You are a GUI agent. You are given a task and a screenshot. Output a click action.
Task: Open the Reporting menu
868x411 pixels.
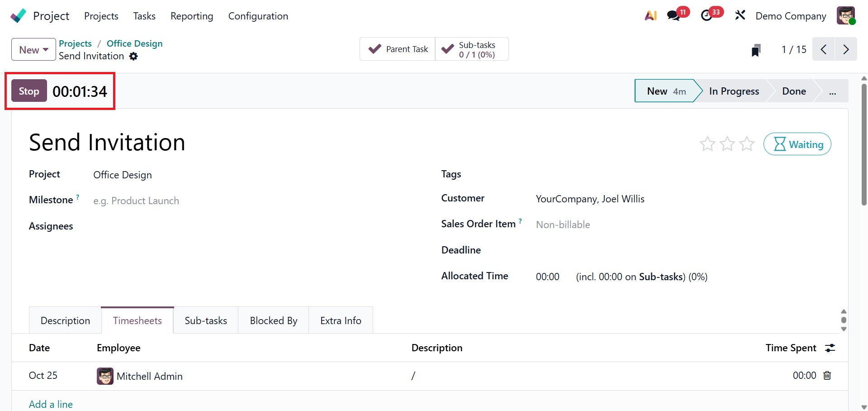[192, 16]
